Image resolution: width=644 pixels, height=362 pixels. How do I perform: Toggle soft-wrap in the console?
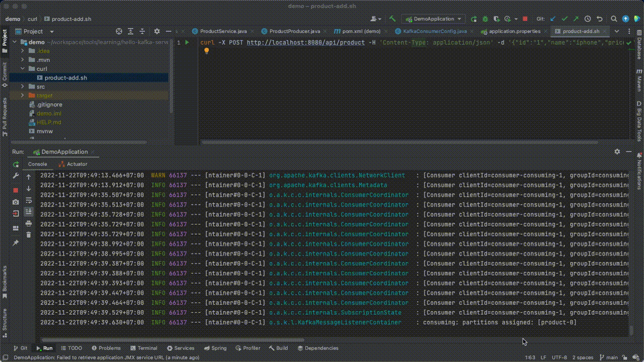click(29, 201)
